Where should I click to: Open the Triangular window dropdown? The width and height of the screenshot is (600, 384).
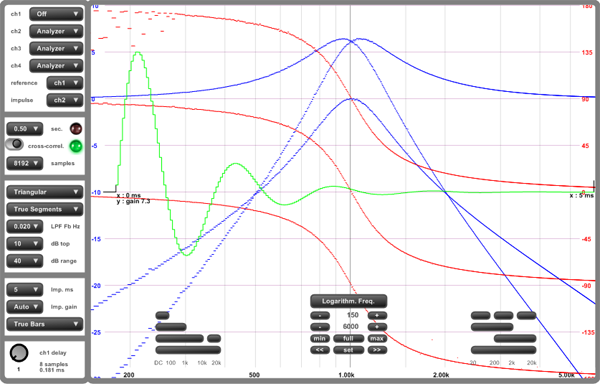point(45,192)
